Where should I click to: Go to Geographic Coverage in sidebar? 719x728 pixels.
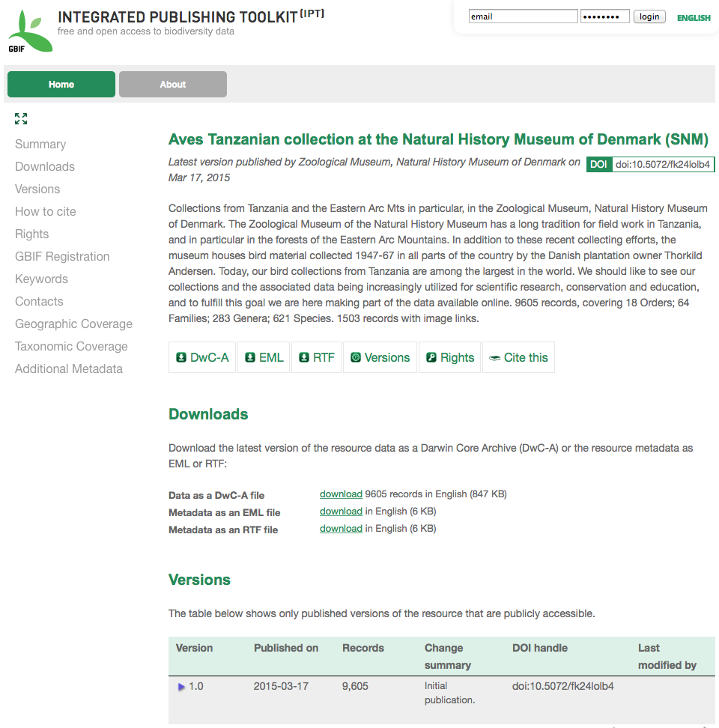pyautogui.click(x=73, y=324)
